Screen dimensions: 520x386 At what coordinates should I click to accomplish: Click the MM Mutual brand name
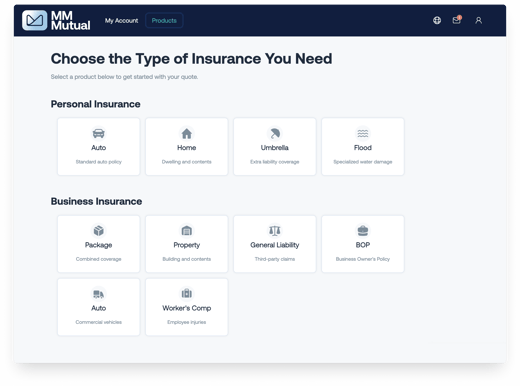tap(70, 20)
